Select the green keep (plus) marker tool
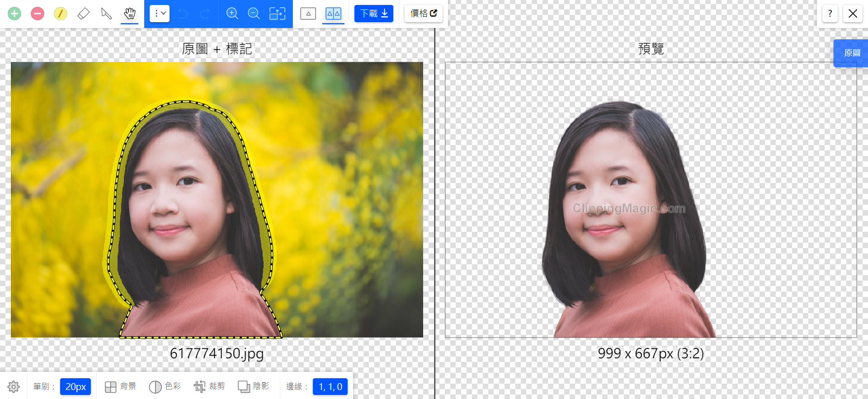868x399 pixels. 14,14
